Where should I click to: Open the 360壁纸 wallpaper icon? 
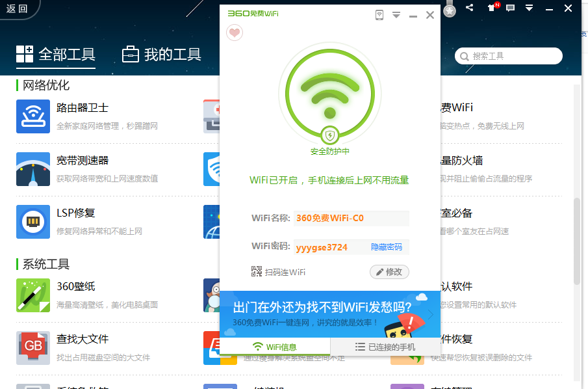tap(33, 295)
